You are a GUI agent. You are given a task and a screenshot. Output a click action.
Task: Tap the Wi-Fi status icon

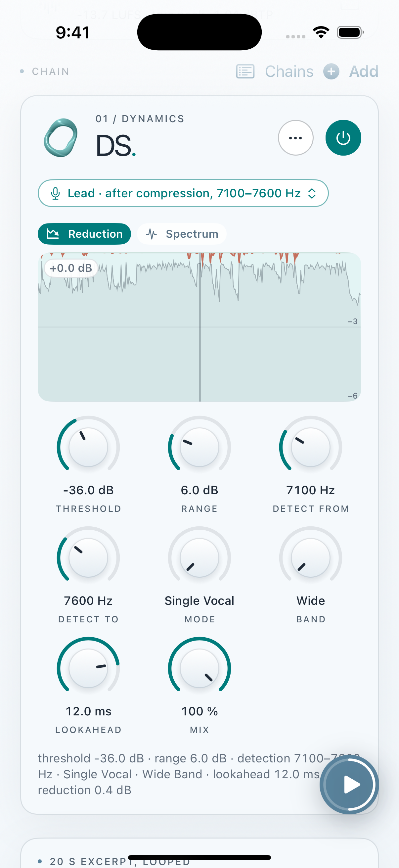(x=321, y=32)
